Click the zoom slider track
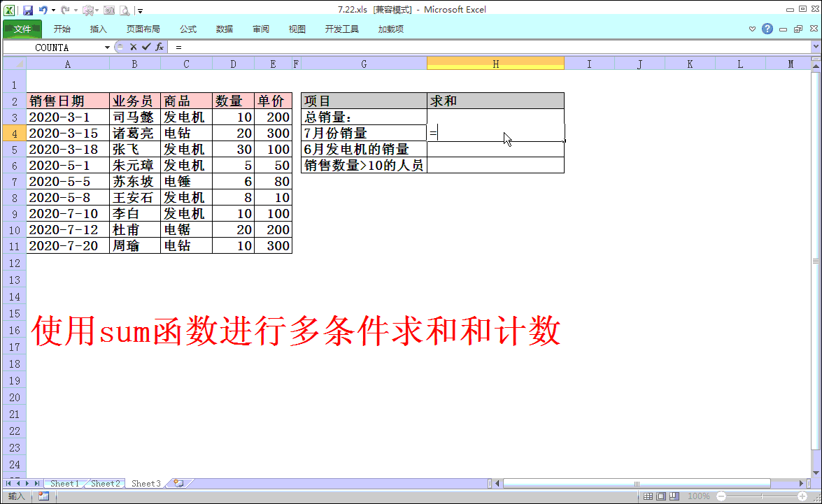Viewport: 822px width, 504px height. 762,496
